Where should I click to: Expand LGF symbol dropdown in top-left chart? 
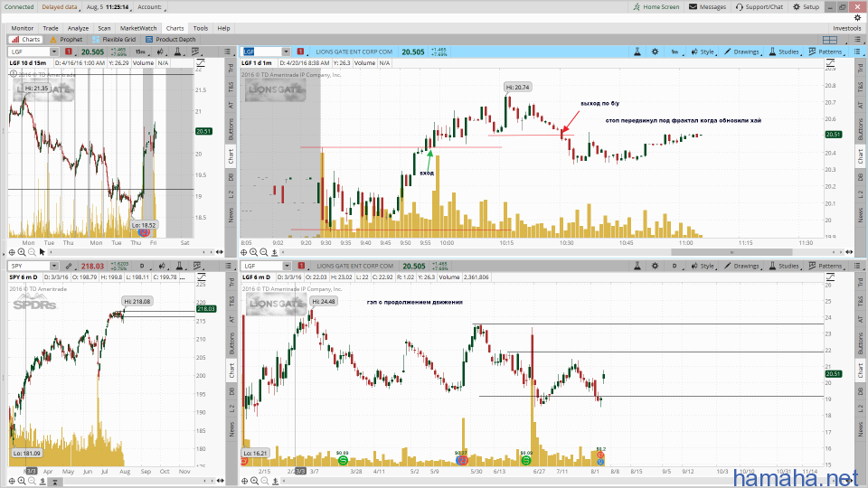point(53,52)
